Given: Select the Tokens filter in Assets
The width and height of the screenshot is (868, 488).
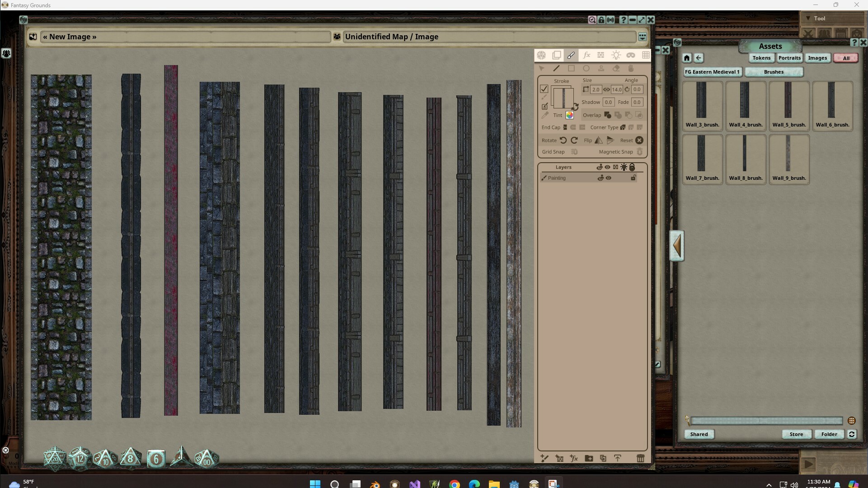Looking at the screenshot, I should click(761, 58).
